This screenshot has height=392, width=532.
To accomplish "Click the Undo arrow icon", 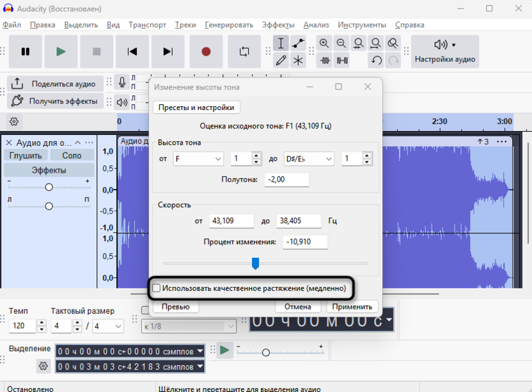I will [x=376, y=60].
